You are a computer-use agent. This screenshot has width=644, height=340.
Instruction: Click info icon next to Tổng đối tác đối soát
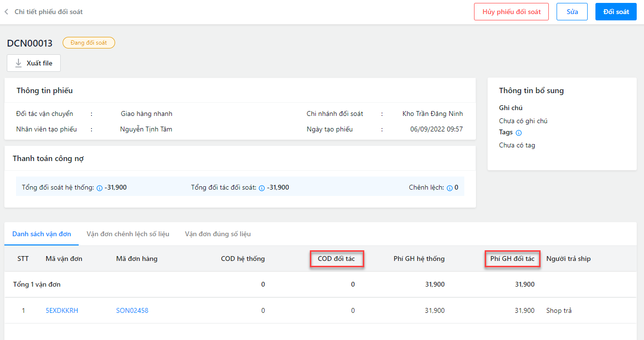coord(262,188)
